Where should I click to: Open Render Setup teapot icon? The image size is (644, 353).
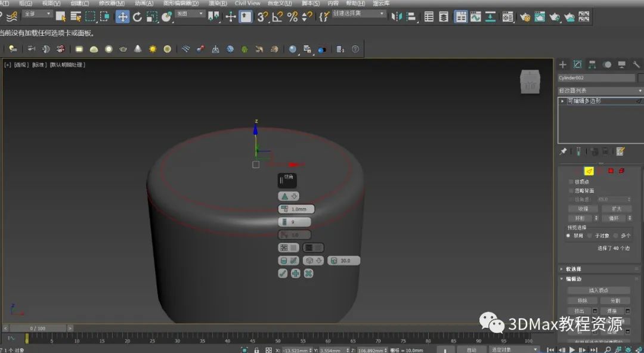pyautogui.click(x=525, y=17)
